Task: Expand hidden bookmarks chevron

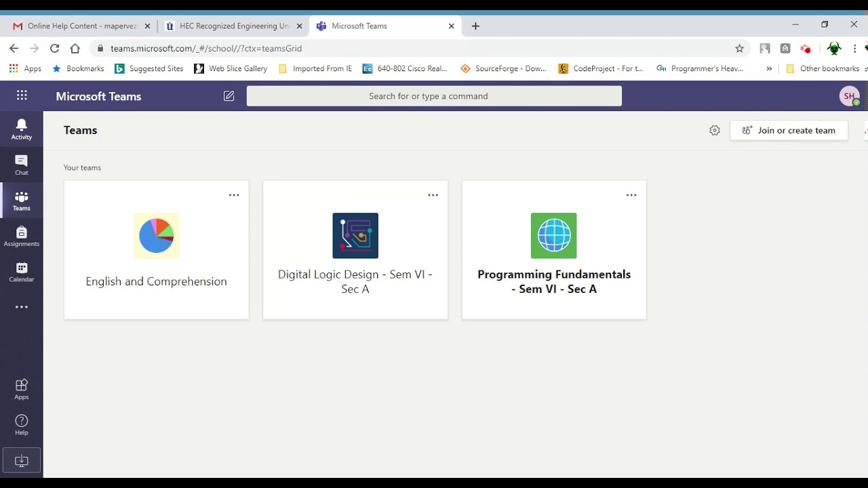Action: click(x=769, y=68)
